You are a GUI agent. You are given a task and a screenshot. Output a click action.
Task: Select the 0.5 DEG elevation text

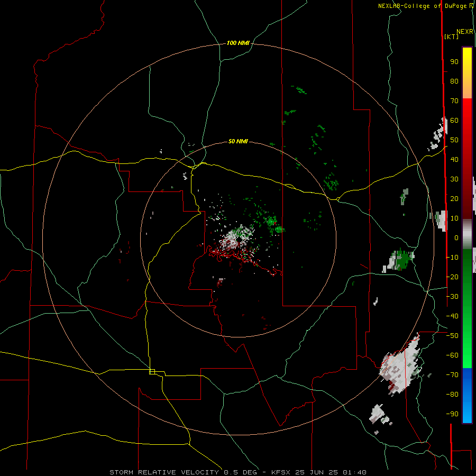coord(240,472)
